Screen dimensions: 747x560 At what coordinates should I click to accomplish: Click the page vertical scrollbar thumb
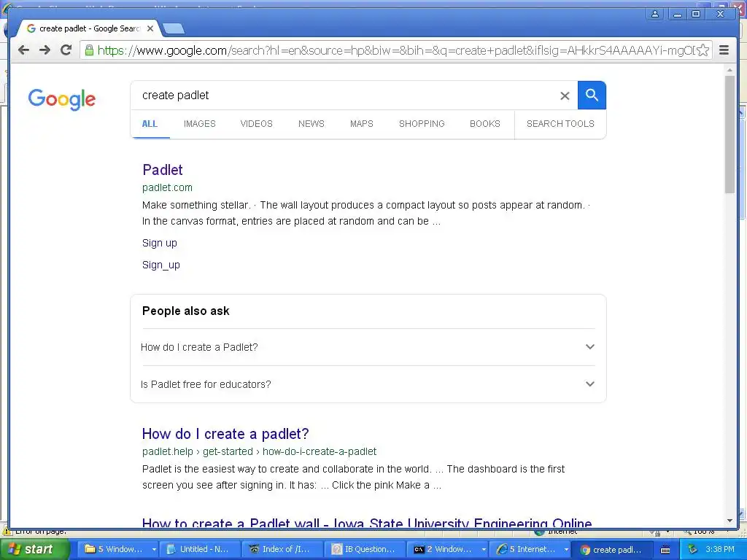point(729,134)
